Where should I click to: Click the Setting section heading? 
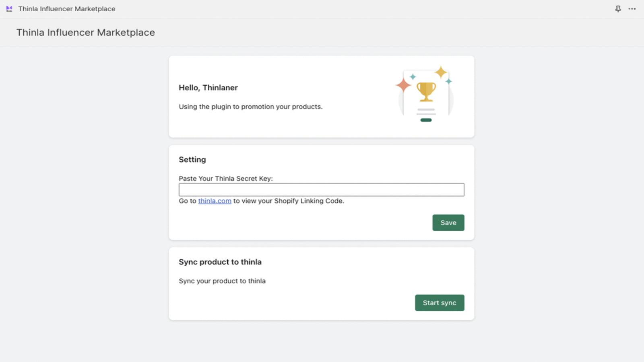tap(192, 159)
